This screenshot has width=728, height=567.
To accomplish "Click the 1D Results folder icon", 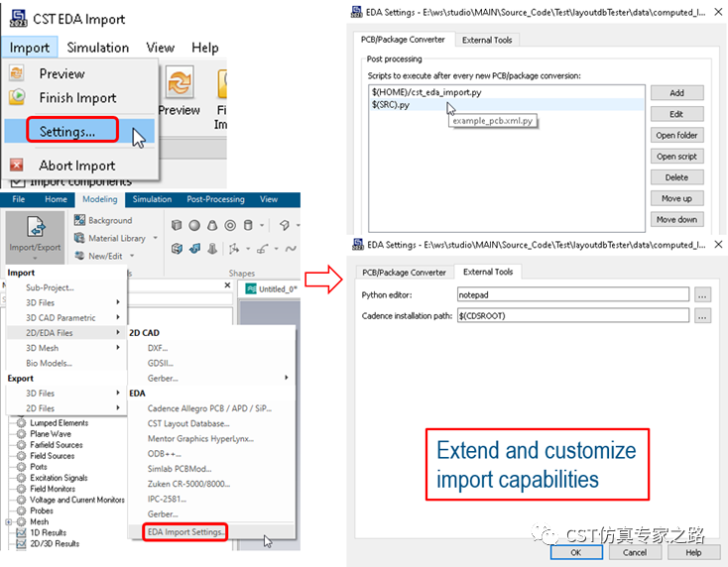I will 21,532.
